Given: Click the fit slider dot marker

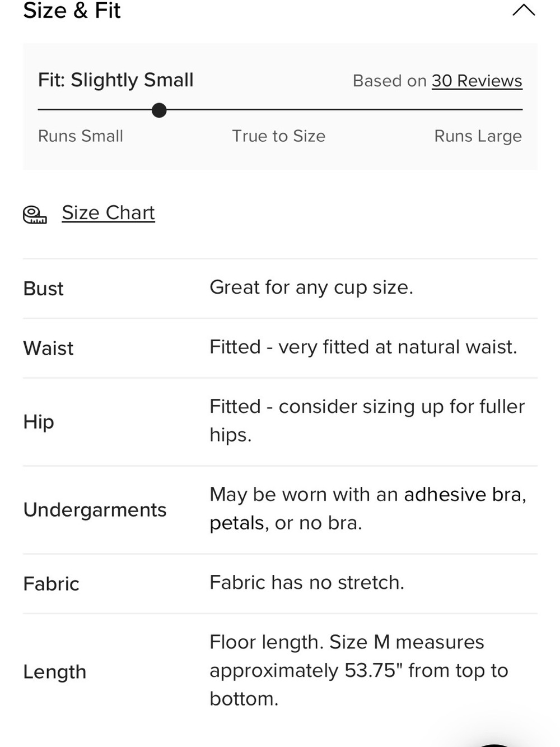Looking at the screenshot, I should pyautogui.click(x=159, y=110).
